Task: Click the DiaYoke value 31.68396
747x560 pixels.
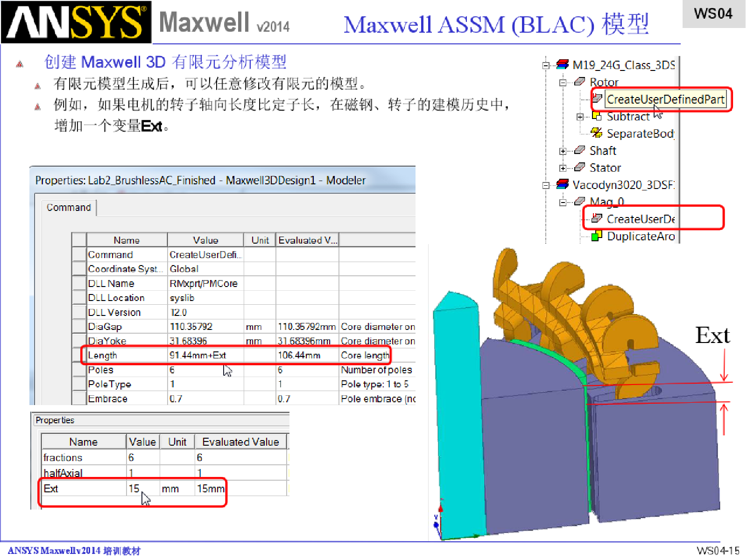Action: (x=205, y=341)
